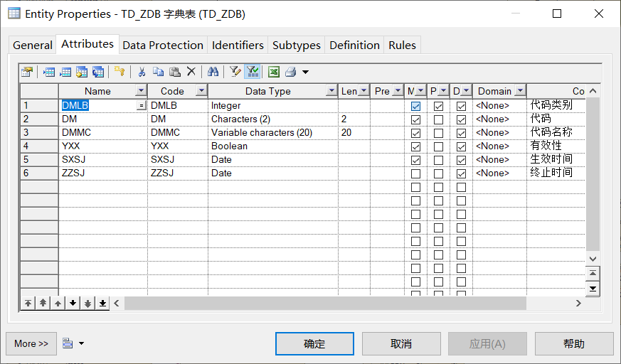
Task: Click the 取消 cancel button
Action: tap(401, 343)
